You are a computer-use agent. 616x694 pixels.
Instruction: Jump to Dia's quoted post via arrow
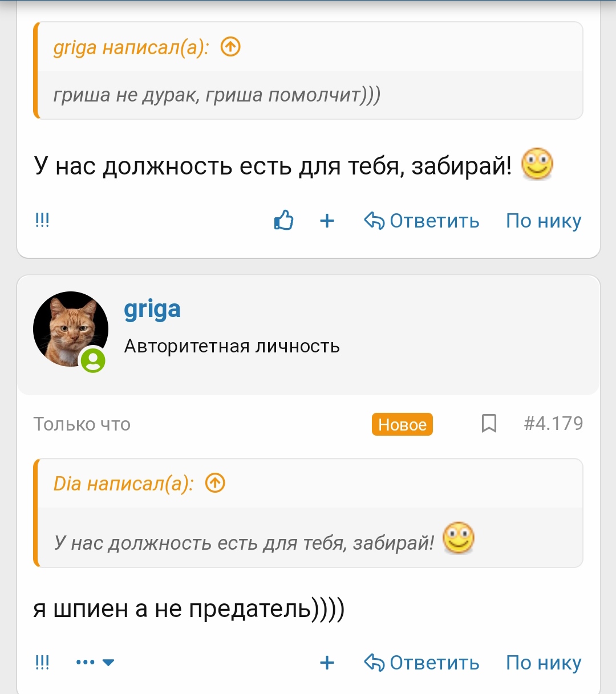(x=215, y=484)
